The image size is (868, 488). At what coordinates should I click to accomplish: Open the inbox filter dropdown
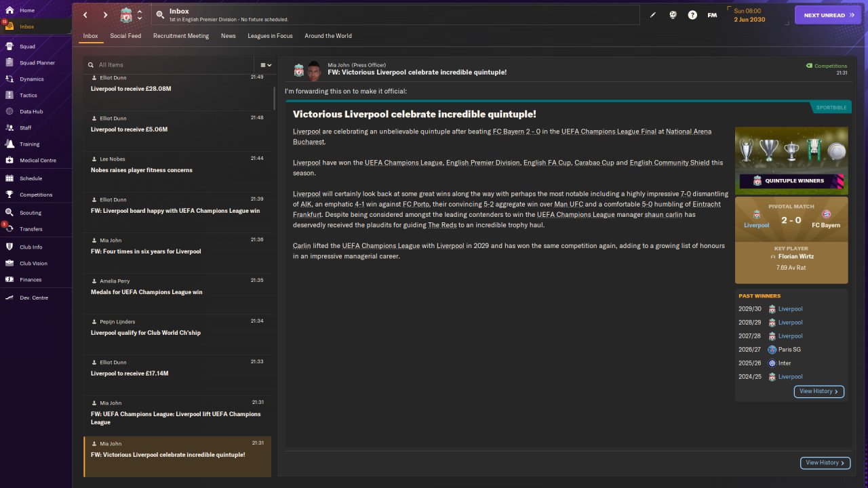click(267, 65)
